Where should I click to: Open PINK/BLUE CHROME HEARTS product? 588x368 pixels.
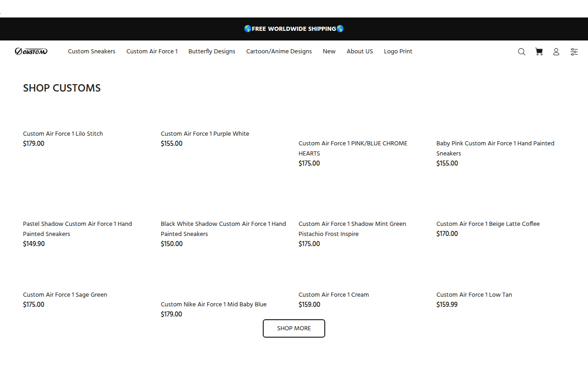[x=353, y=148]
